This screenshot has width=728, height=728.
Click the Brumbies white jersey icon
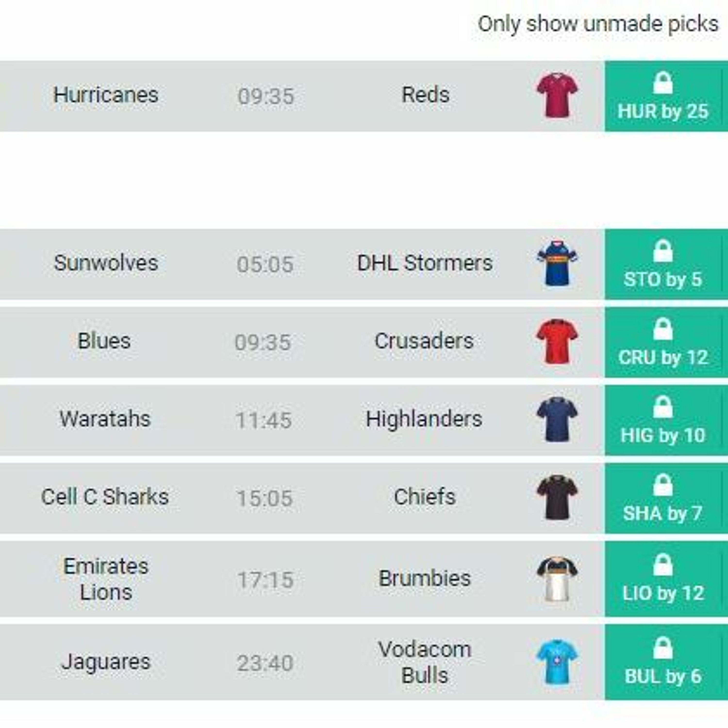(557, 579)
